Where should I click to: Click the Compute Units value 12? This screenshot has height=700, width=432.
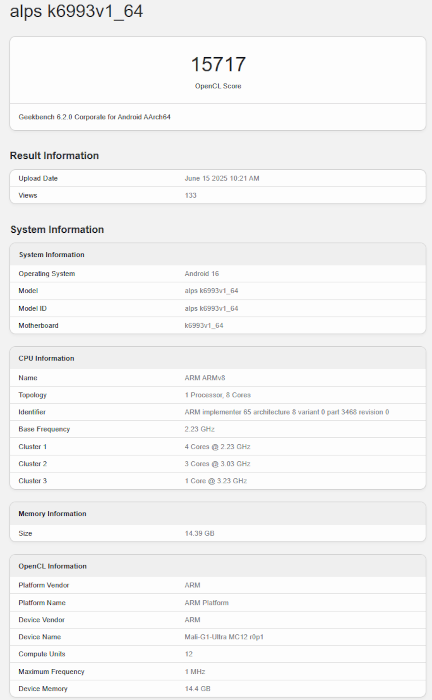pyautogui.click(x=189, y=654)
